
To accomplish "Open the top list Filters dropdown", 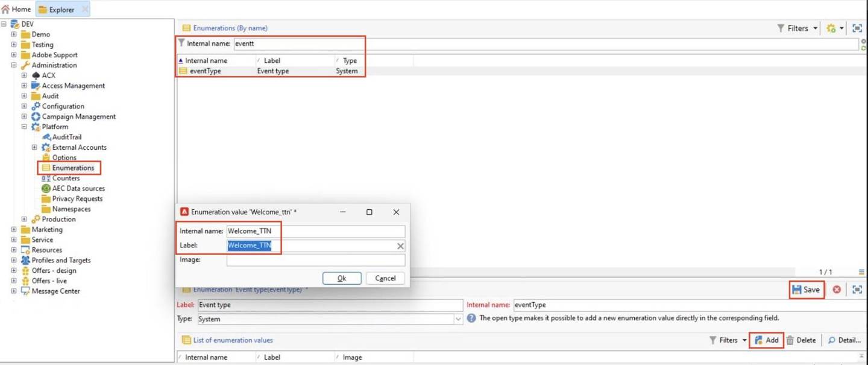I will (797, 28).
